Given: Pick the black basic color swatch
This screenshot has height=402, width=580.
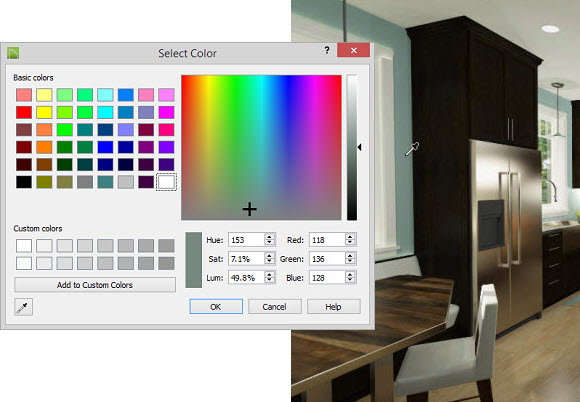Looking at the screenshot, I should coord(24,182).
